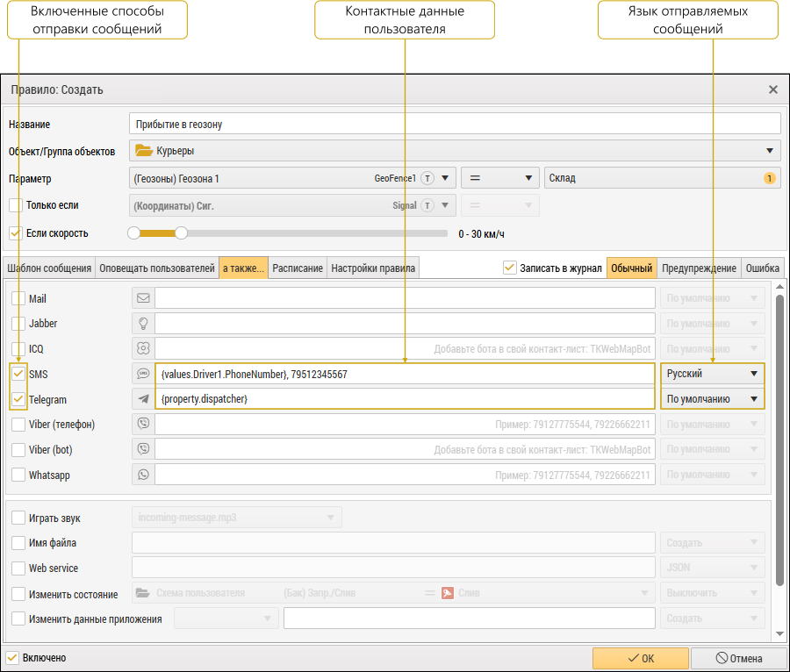Open the Шаблон сообщения tab
790x672 pixels.
pos(49,268)
